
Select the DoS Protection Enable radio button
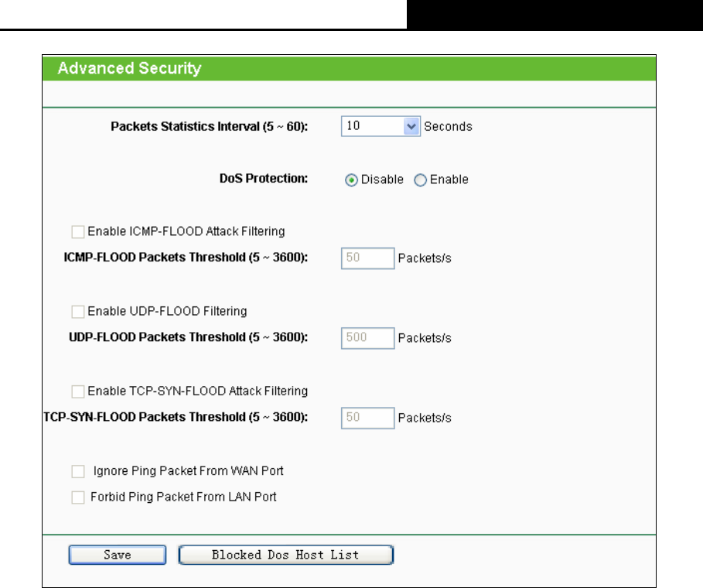click(420, 180)
